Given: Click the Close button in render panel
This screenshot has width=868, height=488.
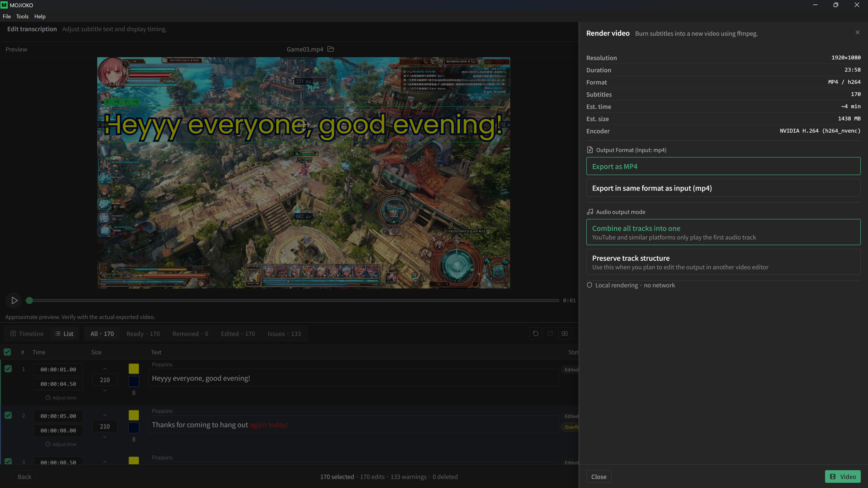Looking at the screenshot, I should (x=599, y=476).
